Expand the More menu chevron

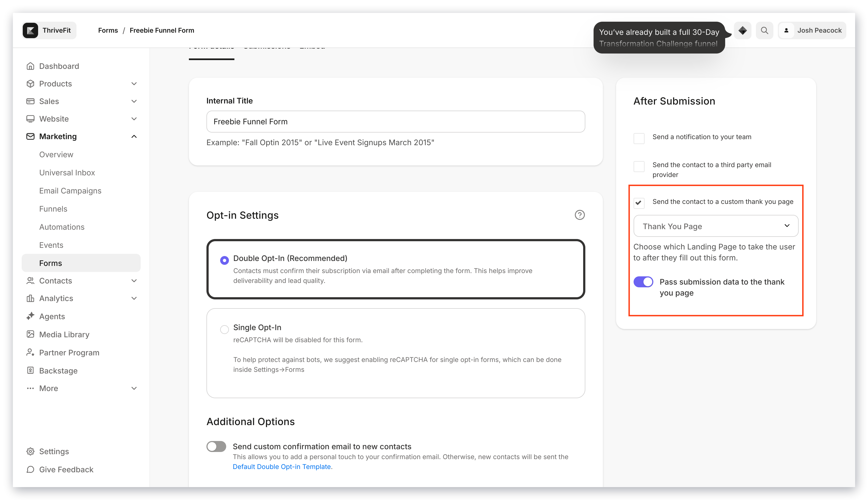(x=134, y=388)
